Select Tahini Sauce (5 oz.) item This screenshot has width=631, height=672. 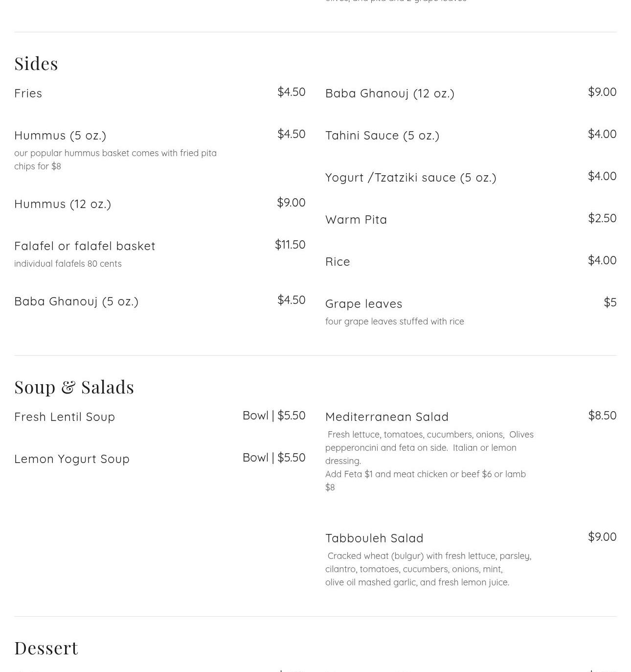click(383, 136)
